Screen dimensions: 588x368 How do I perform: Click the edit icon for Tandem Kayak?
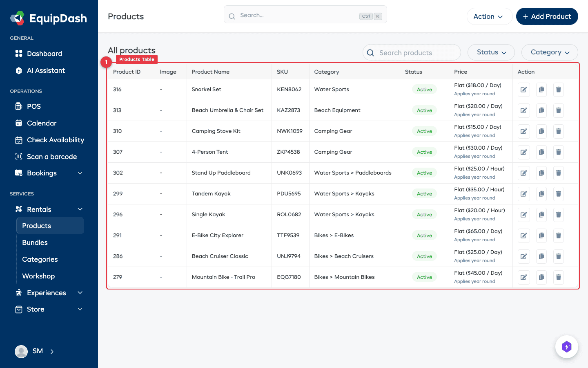[x=523, y=194]
